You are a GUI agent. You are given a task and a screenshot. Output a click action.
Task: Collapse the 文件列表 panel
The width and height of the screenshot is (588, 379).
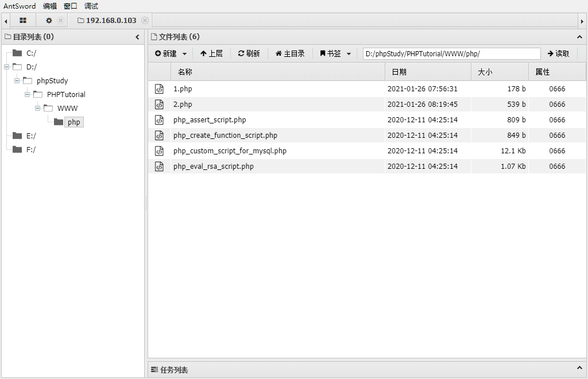click(x=579, y=37)
